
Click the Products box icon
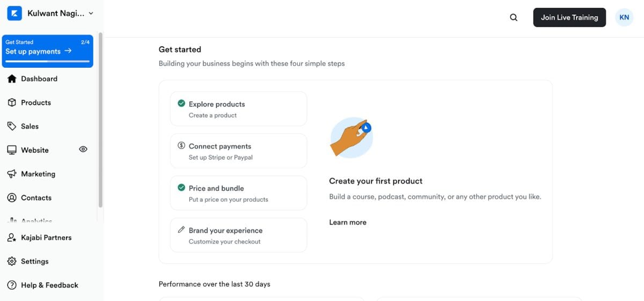tap(12, 103)
